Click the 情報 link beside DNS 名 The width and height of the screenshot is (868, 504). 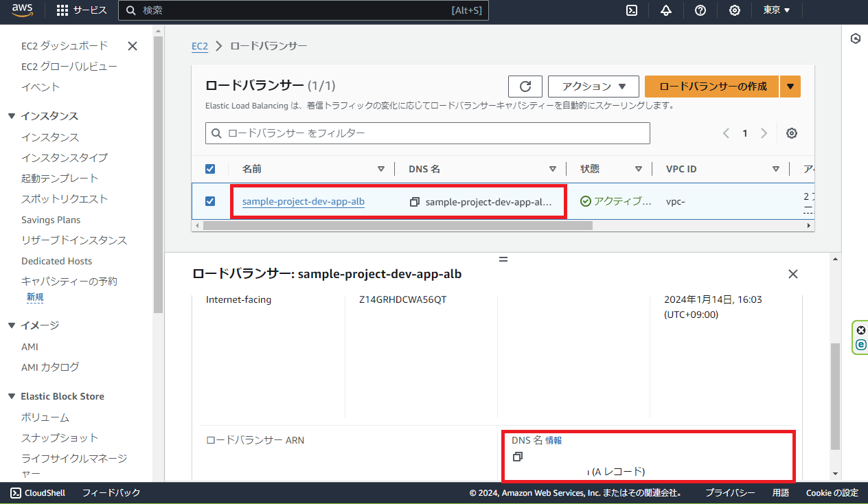(x=553, y=441)
